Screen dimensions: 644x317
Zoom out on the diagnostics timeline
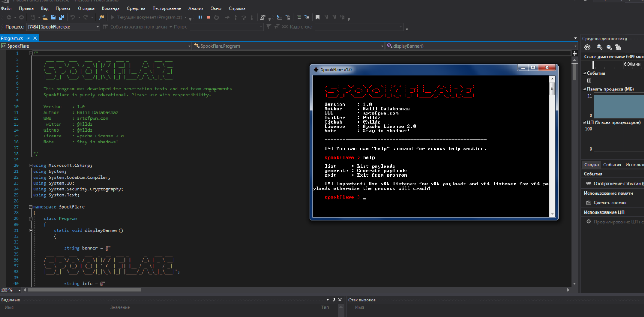(x=609, y=47)
